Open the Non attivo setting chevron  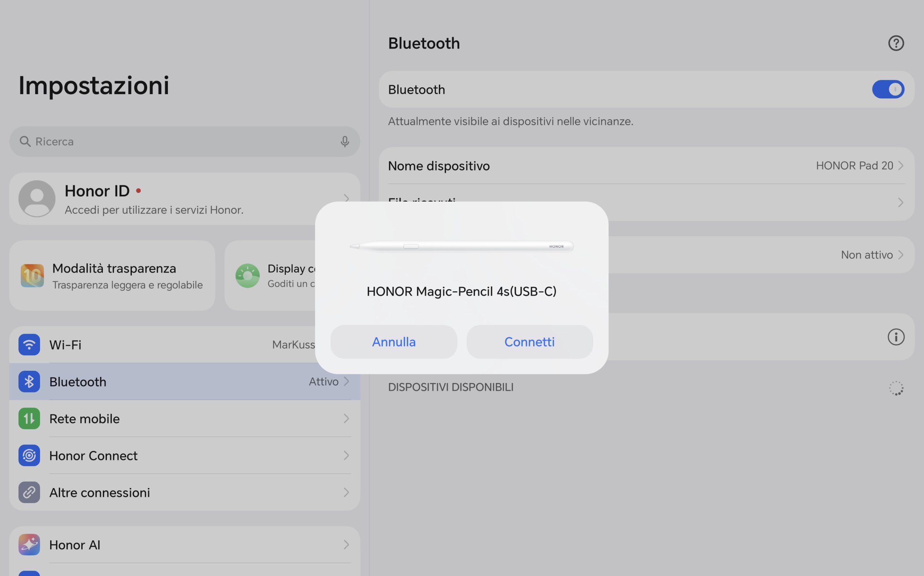901,255
